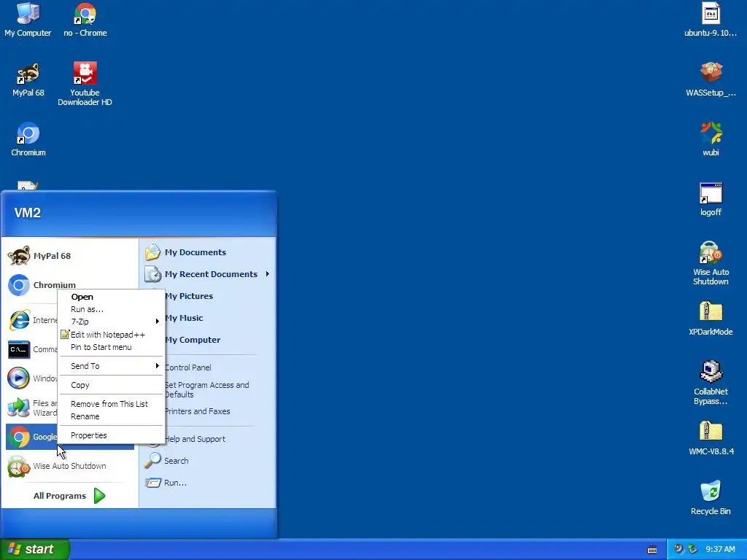747x560 pixels.
Task: Expand the 7-Zip submenu arrow
Action: click(x=158, y=322)
